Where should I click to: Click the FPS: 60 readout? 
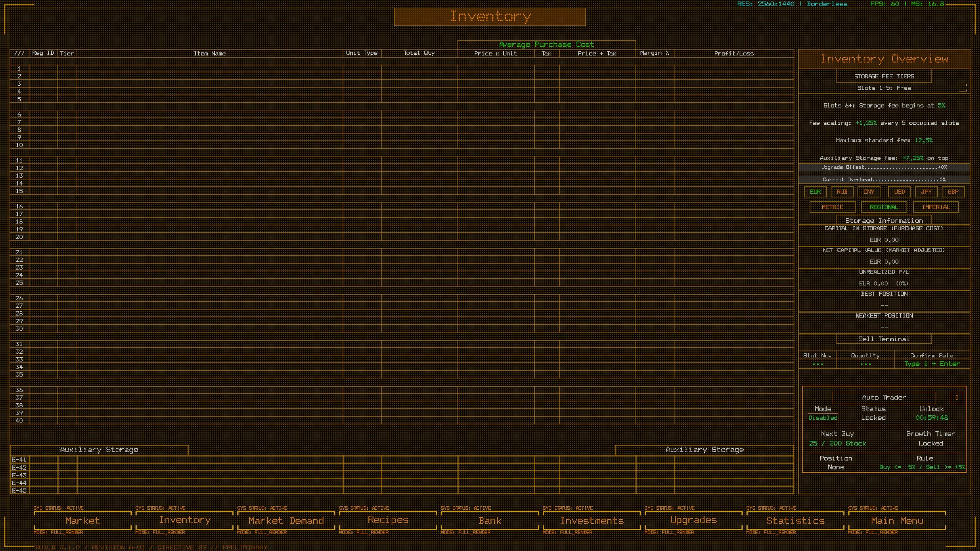907,4
